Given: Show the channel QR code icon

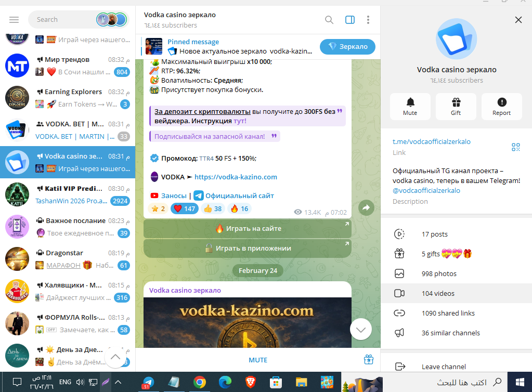Looking at the screenshot, I should (516, 147).
